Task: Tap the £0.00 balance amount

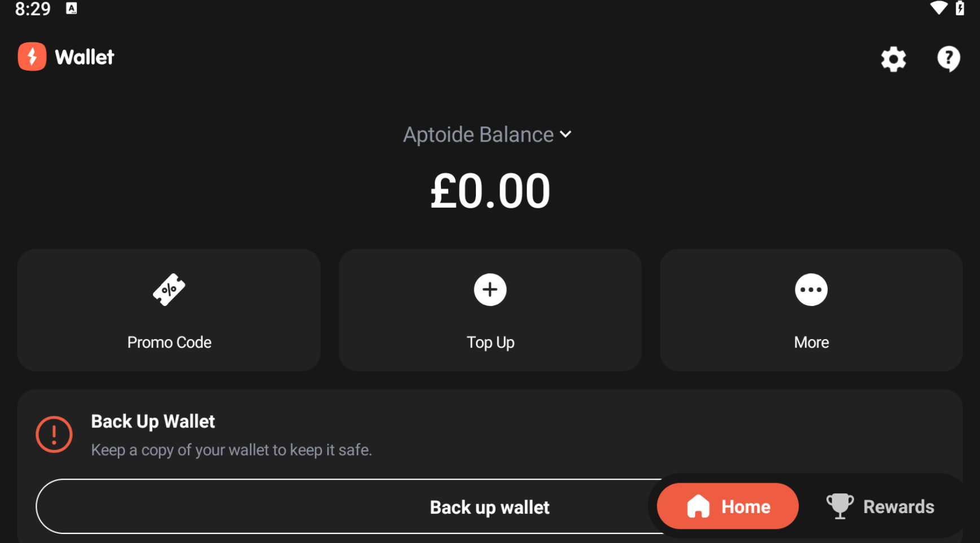Action: click(490, 191)
